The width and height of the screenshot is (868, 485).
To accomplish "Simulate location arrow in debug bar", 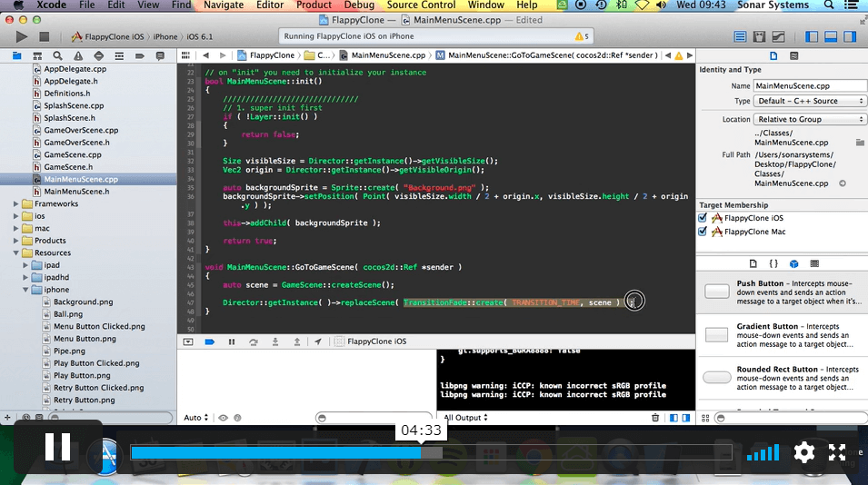I will coord(318,341).
